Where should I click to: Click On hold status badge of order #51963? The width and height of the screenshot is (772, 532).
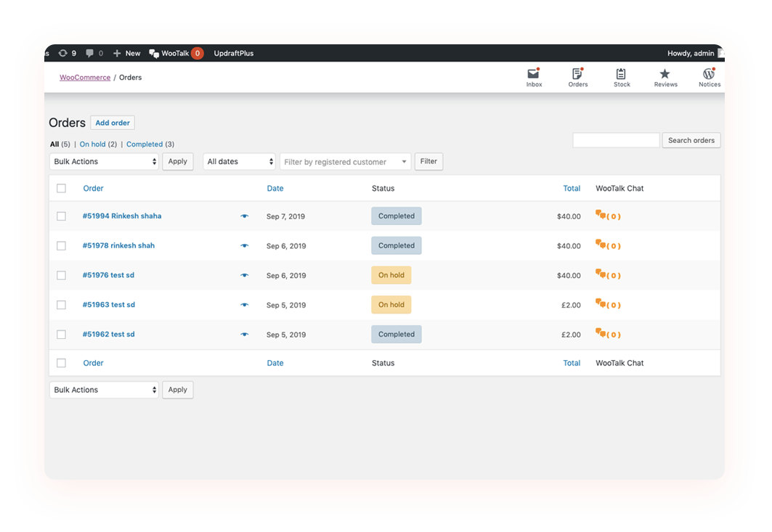tap(391, 305)
